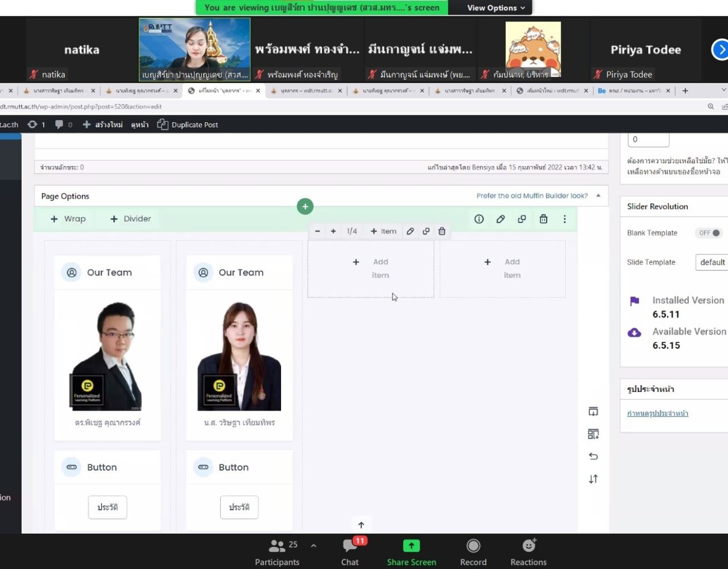Expand the caret next to Participants

click(x=313, y=546)
